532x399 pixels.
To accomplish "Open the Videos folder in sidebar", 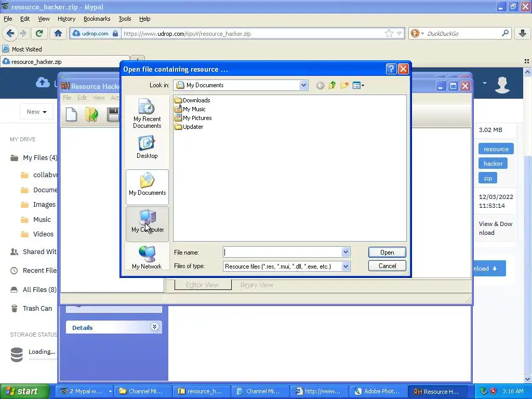I will tap(37, 234).
